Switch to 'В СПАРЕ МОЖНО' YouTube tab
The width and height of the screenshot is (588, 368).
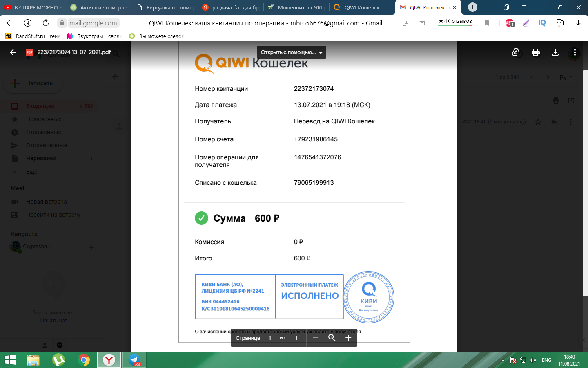33,7
